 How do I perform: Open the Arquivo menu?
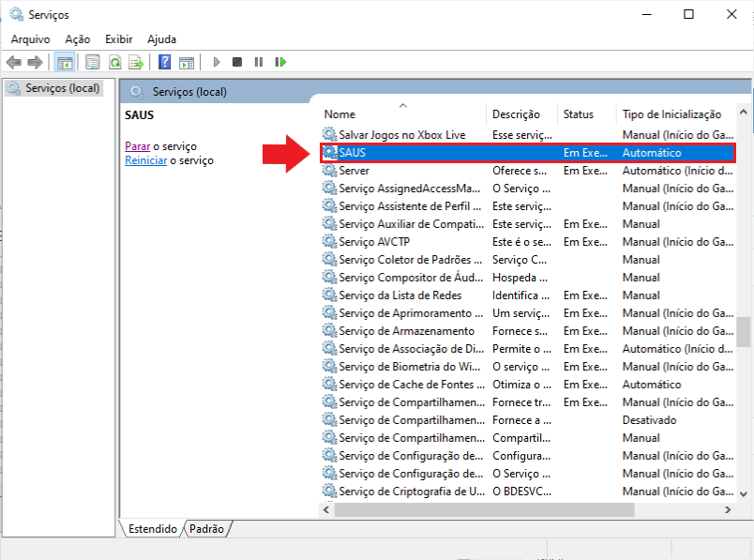(31, 39)
